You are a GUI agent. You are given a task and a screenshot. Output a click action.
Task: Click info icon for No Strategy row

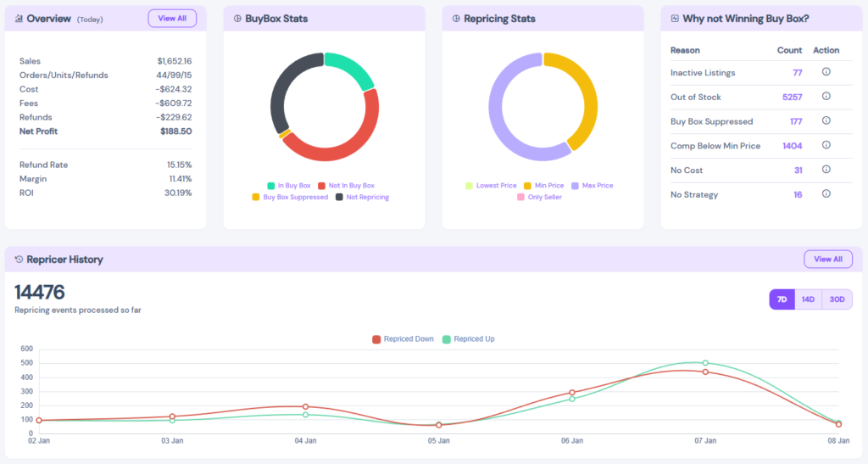click(x=826, y=194)
